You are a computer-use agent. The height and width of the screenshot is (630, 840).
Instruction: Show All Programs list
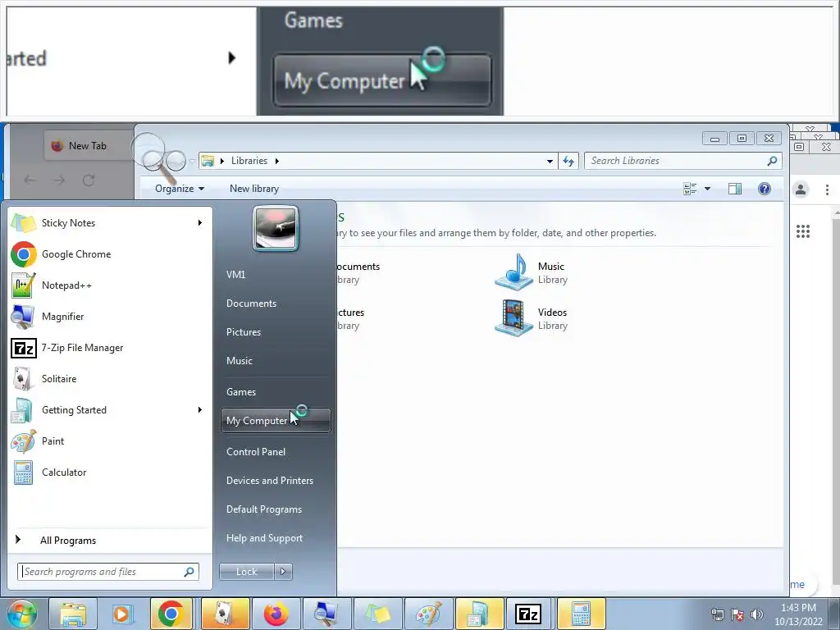point(68,541)
